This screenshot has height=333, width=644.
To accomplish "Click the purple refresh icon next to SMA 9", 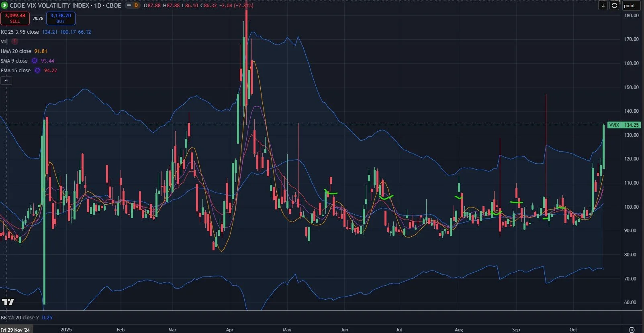I will coord(35,61).
